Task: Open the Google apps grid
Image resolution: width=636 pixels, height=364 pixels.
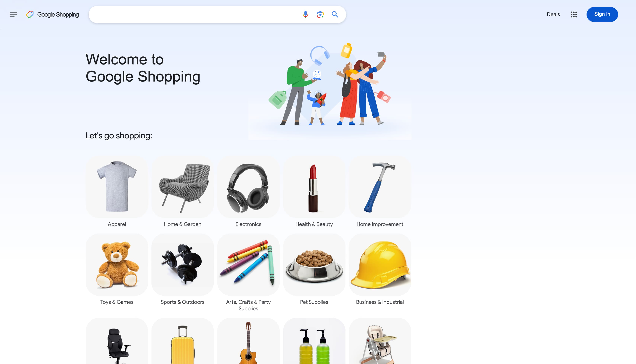Action: click(574, 14)
